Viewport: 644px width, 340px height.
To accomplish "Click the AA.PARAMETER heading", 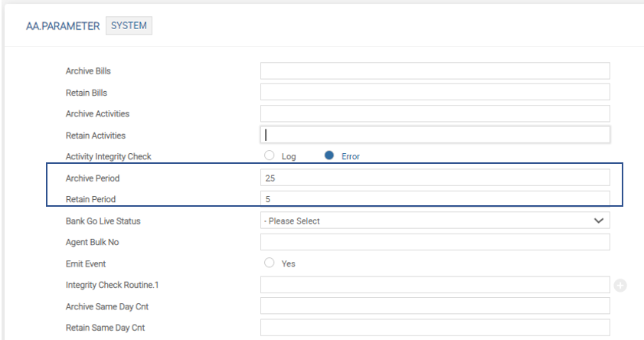I will (64, 26).
